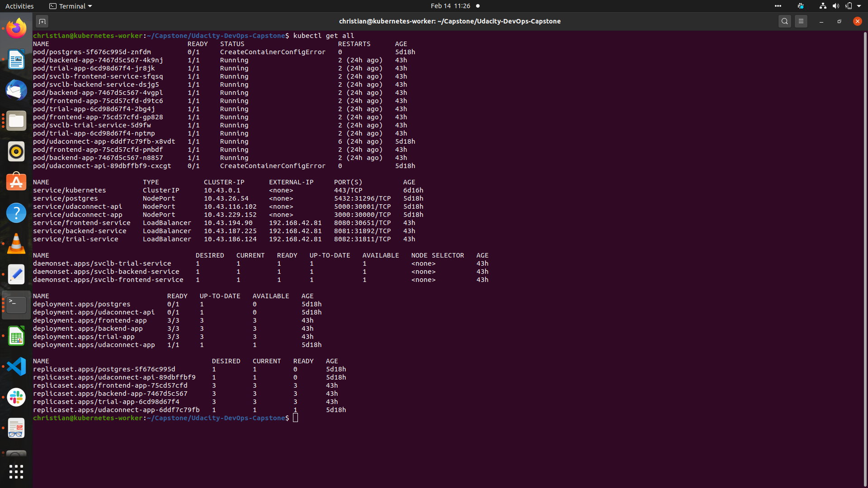Open the Text Editor in the dock
Viewport: 868px width, 488px height.
pos(16,274)
